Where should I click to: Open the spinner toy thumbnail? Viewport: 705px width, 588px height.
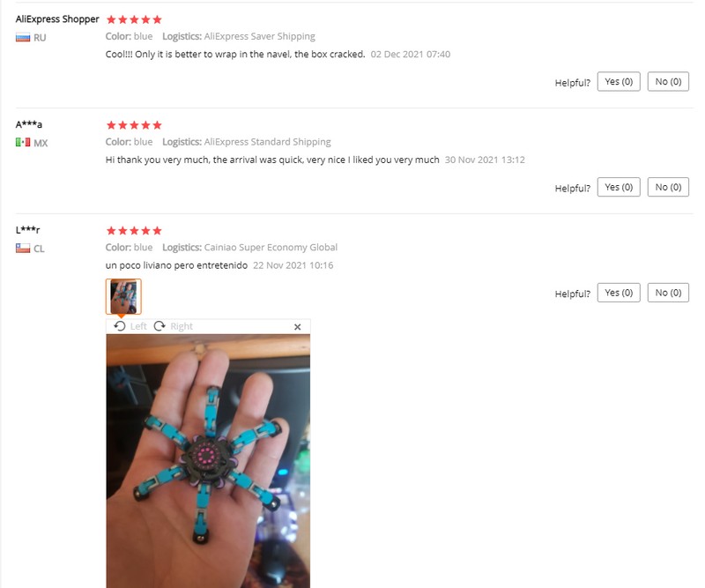coord(123,296)
